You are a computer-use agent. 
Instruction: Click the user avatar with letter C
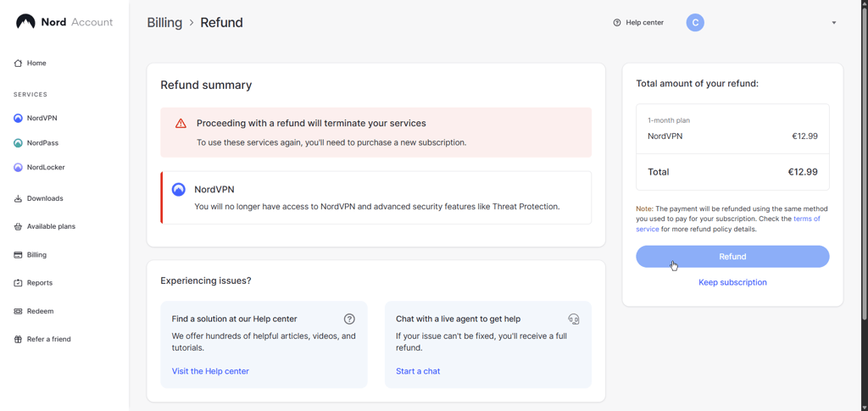click(695, 23)
